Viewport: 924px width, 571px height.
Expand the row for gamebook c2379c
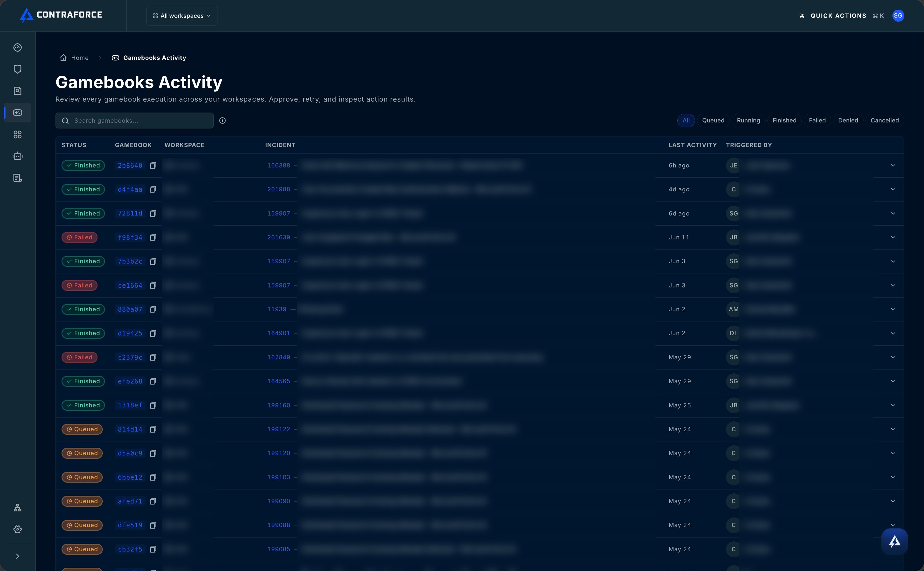coord(893,357)
